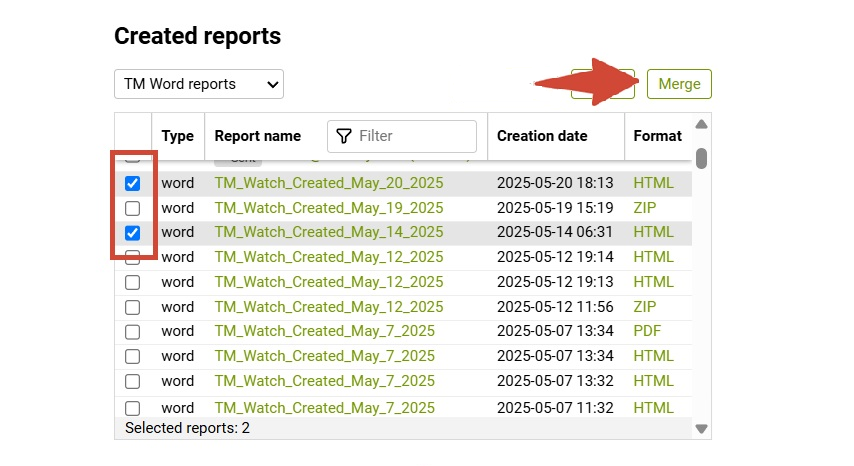The image size is (854, 466).
Task: Click the date 2025-05-19 15:19
Action: pyautogui.click(x=555, y=208)
